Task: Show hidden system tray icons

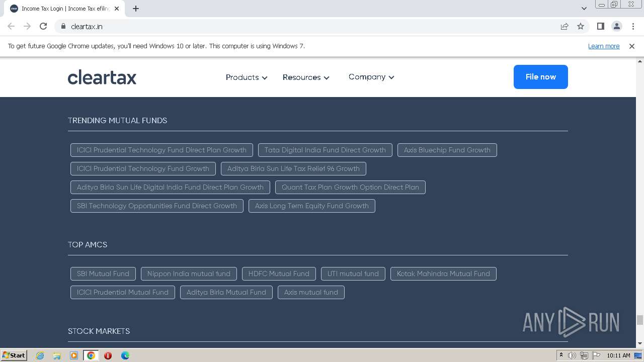Action: click(561, 355)
